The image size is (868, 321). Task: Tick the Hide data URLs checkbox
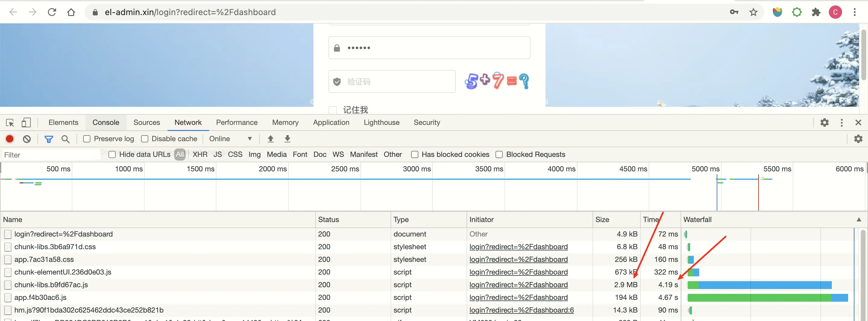coord(112,154)
